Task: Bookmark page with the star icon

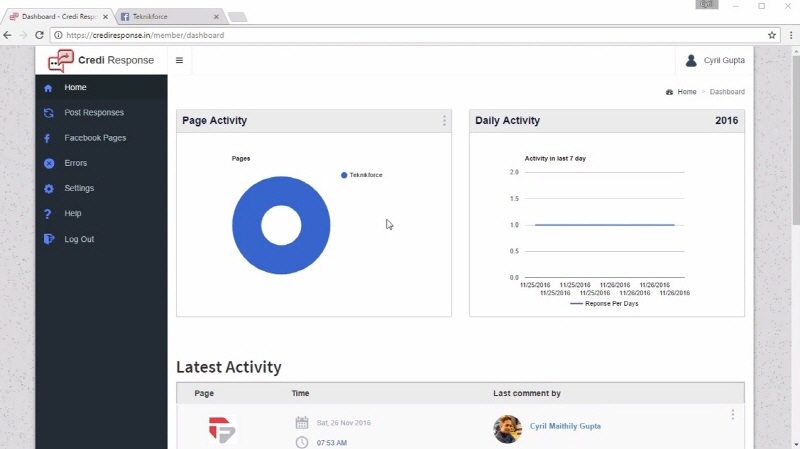Action: 771,35
